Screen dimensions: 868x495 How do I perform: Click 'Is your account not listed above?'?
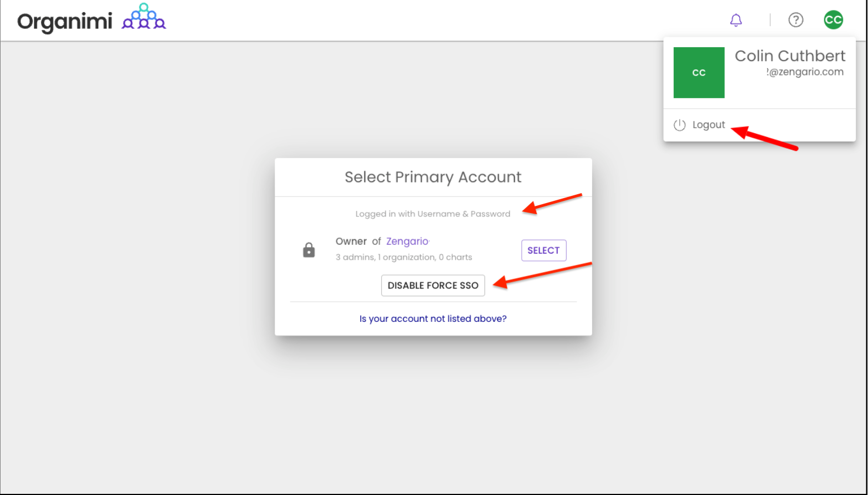click(433, 319)
